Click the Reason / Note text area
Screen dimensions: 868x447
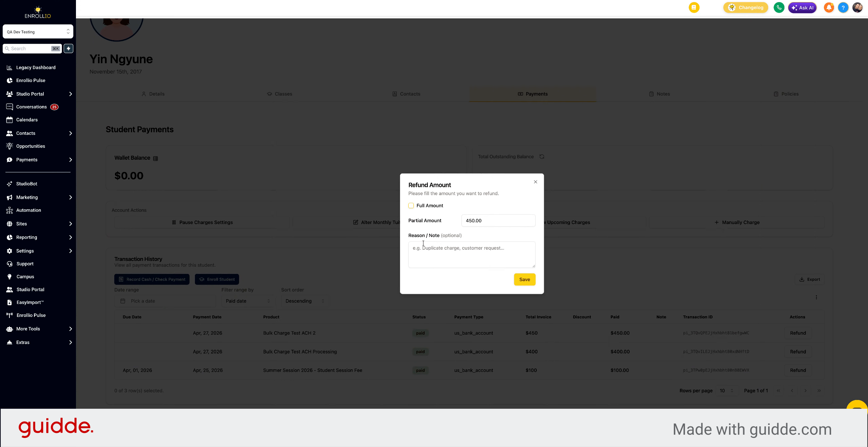pos(472,255)
